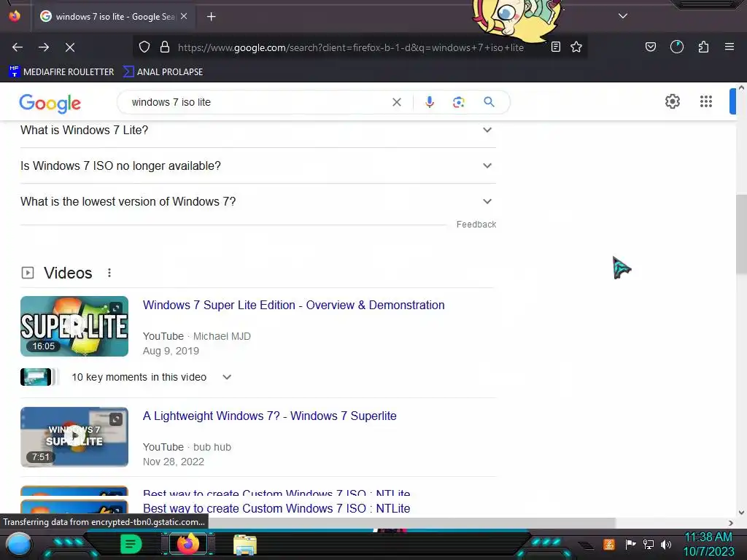Clear the search box with X

(x=396, y=102)
